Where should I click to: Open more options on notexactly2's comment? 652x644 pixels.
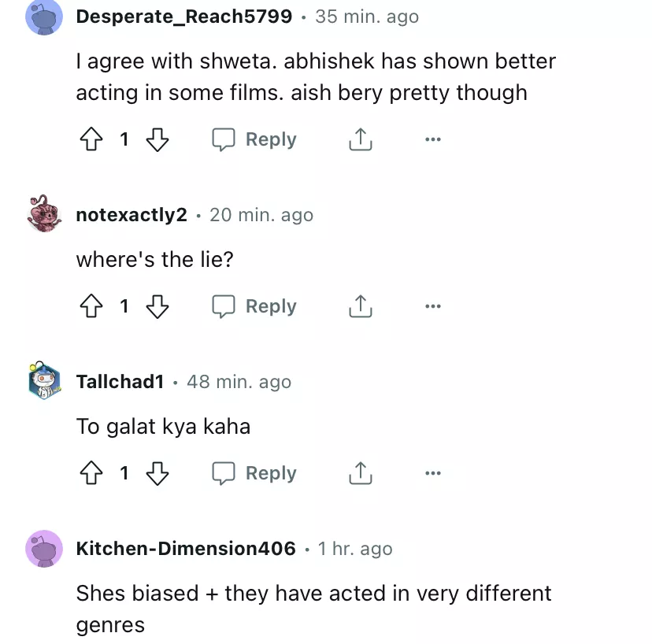[433, 306]
